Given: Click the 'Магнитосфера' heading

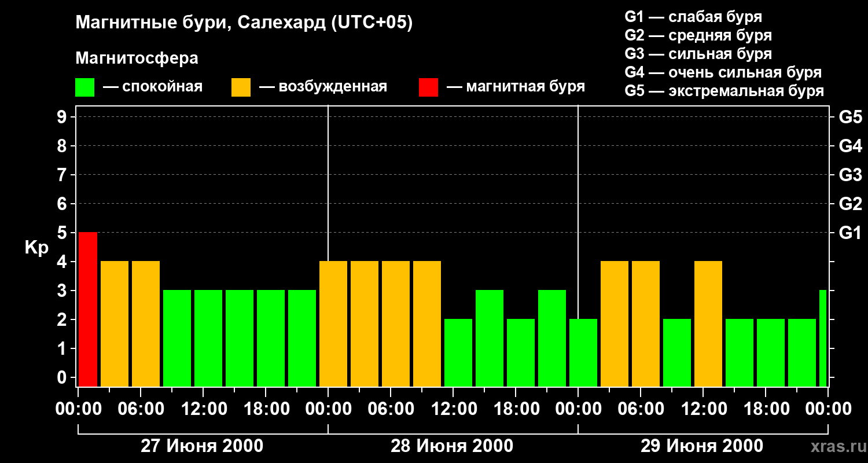Looking at the screenshot, I should pos(137,58).
